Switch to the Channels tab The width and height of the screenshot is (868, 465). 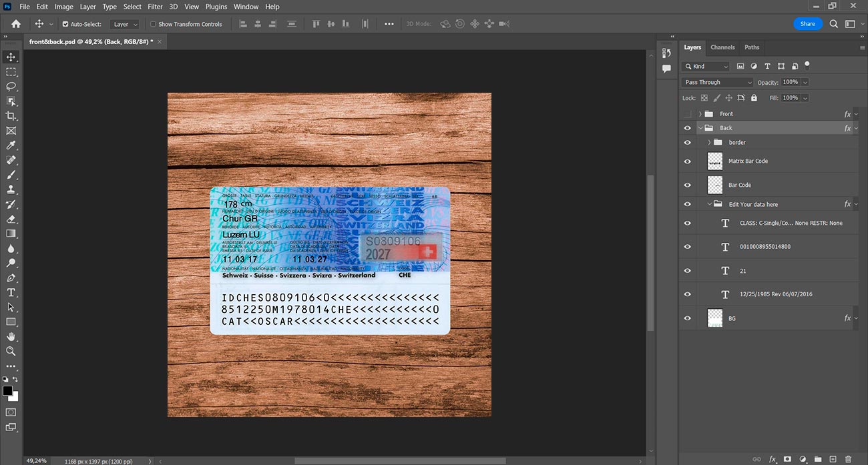pyautogui.click(x=722, y=47)
